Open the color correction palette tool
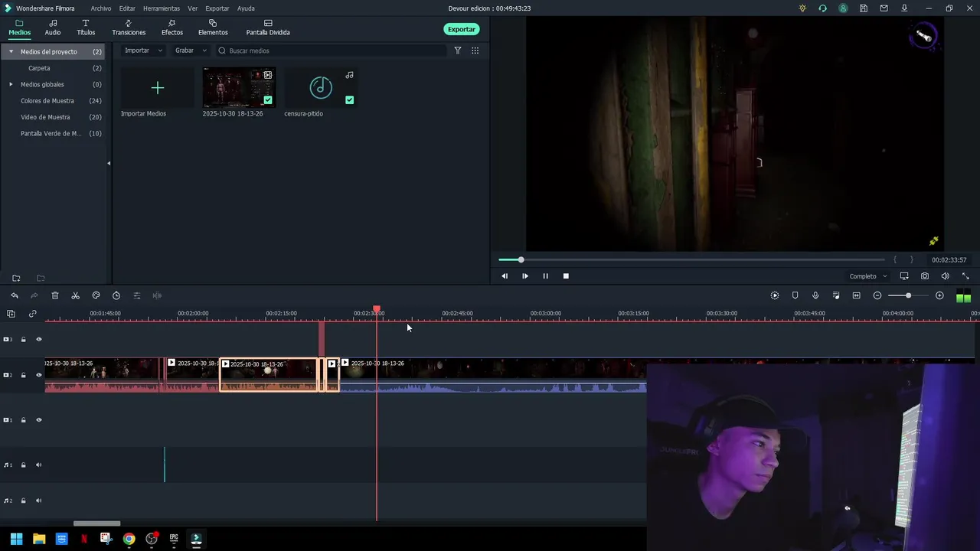This screenshot has height=551, width=980. coord(96,295)
